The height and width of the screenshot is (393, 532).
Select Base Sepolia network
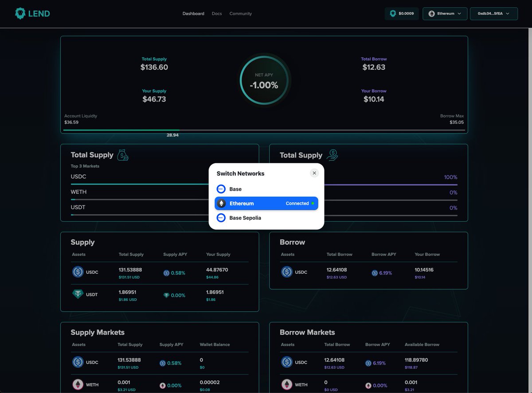[266, 218]
